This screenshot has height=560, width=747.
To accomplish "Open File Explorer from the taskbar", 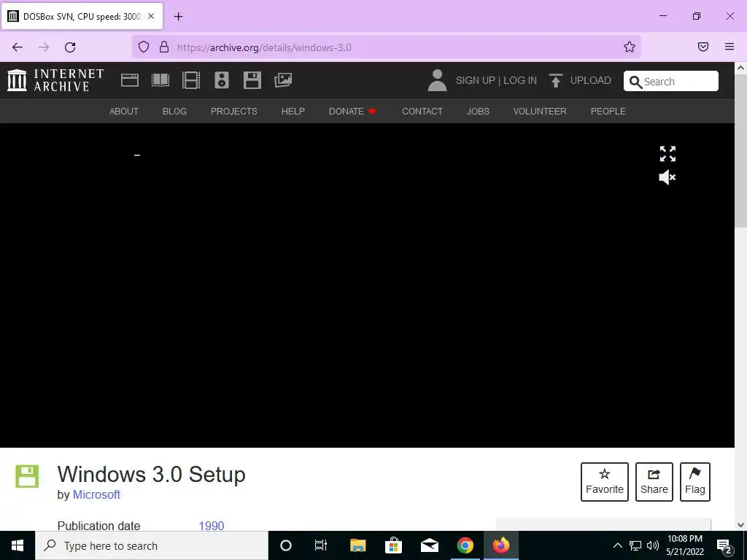I will [357, 545].
